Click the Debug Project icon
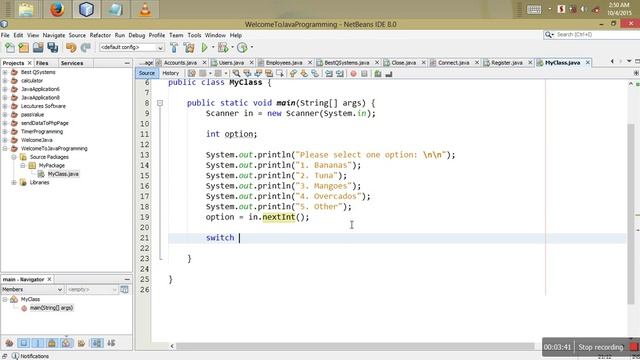This screenshot has width=640, height=360. click(223, 48)
